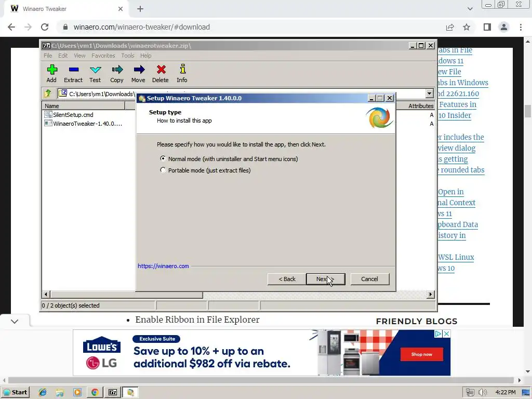Click the Test archive icon
This screenshot has width=532, height=399.
click(x=96, y=70)
